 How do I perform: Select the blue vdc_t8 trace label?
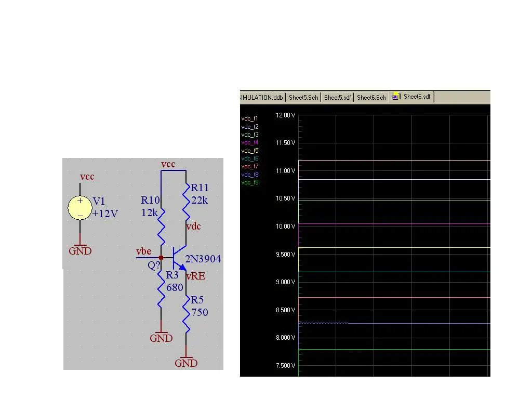pyautogui.click(x=250, y=175)
